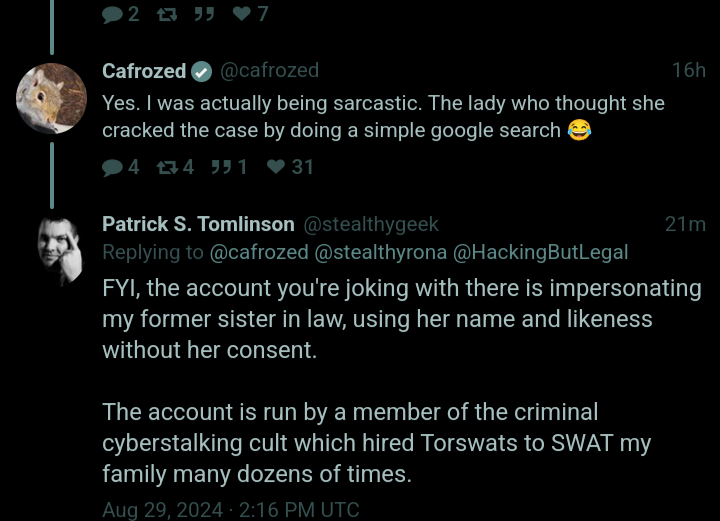The height and width of the screenshot is (521, 720).
Task: Open the @stealthygeek handle
Action: coord(371,224)
